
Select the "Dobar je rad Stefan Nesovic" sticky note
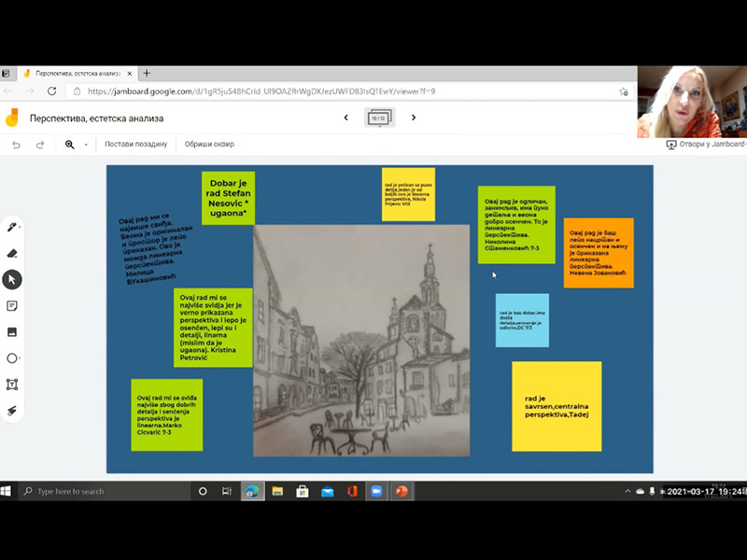coord(228,198)
